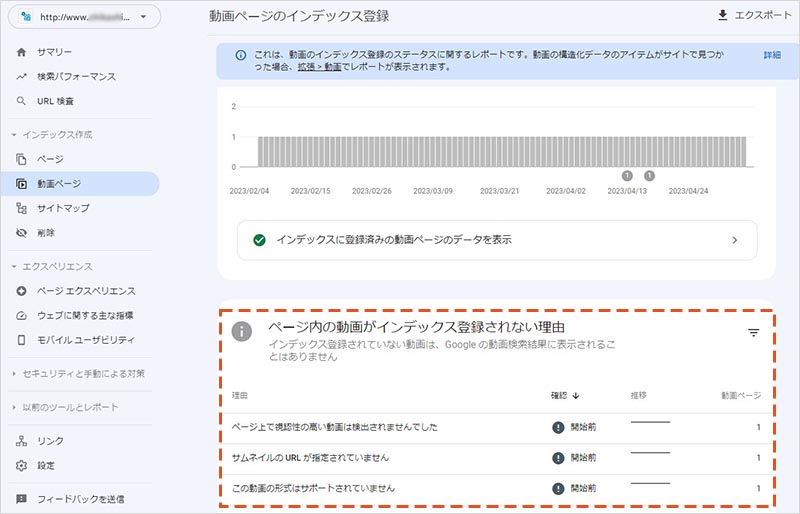The height and width of the screenshot is (514, 800).
Task: Click the サイトマップ icon
Action: coord(22,208)
